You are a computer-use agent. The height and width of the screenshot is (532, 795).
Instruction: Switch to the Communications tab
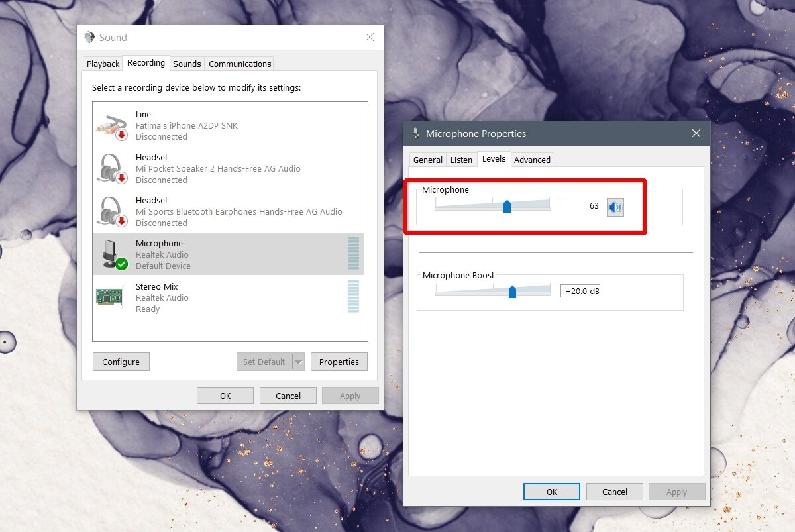tap(239, 63)
